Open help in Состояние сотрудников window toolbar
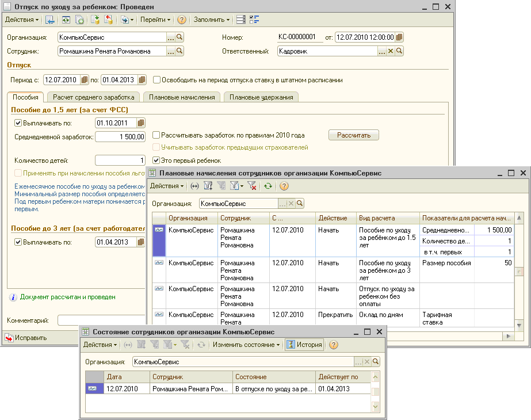 [334, 345]
